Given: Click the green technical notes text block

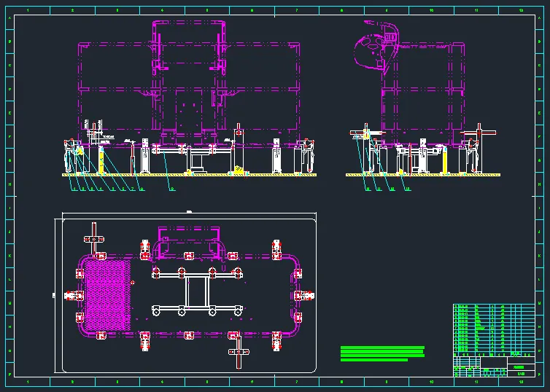Looking at the screenshot, I should point(382,353).
